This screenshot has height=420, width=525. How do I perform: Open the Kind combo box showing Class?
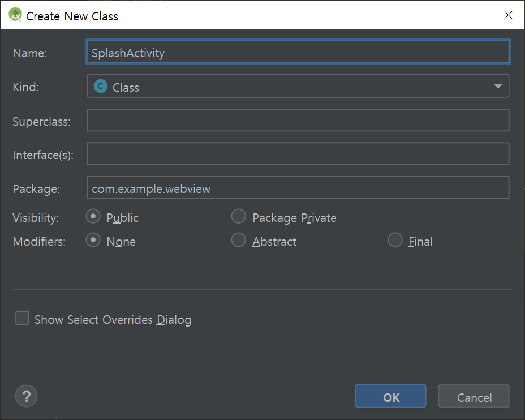(298, 86)
